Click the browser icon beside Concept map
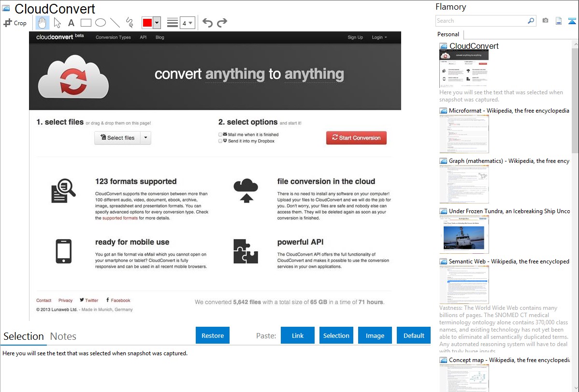 pos(443,360)
